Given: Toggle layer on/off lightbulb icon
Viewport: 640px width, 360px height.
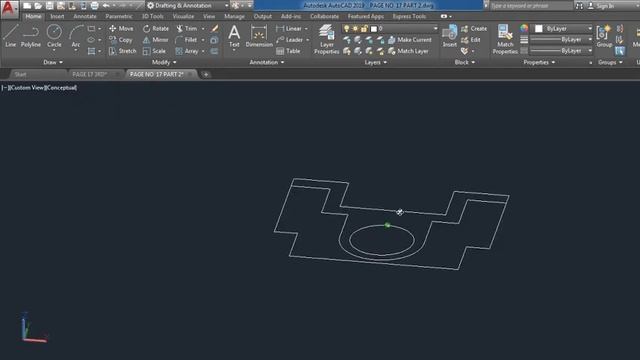Looking at the screenshot, I should tap(347, 29).
